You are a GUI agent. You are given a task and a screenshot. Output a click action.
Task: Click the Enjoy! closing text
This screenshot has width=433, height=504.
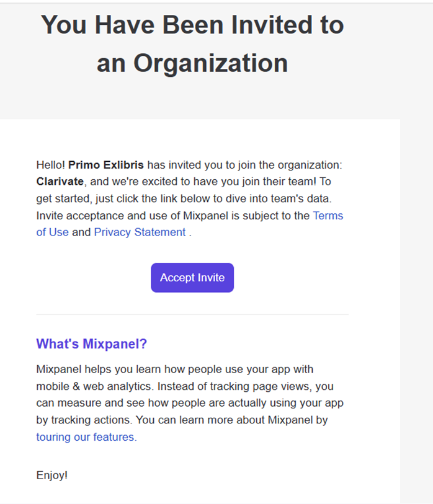(x=51, y=475)
